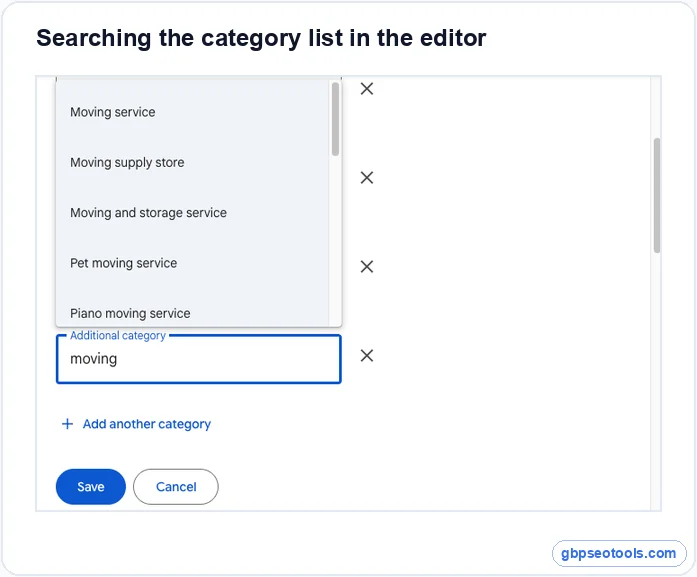Screen dimensions: 697x577
Task: Click the topmost X remove icon
Action: [x=367, y=89]
